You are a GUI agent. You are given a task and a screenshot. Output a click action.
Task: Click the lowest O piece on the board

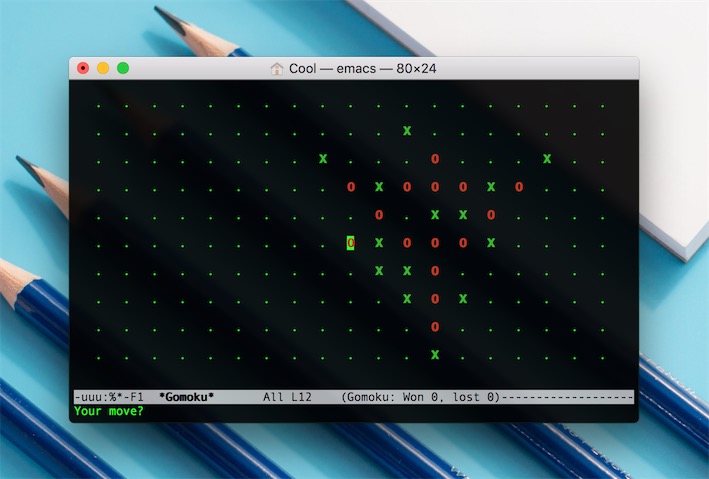tap(435, 327)
